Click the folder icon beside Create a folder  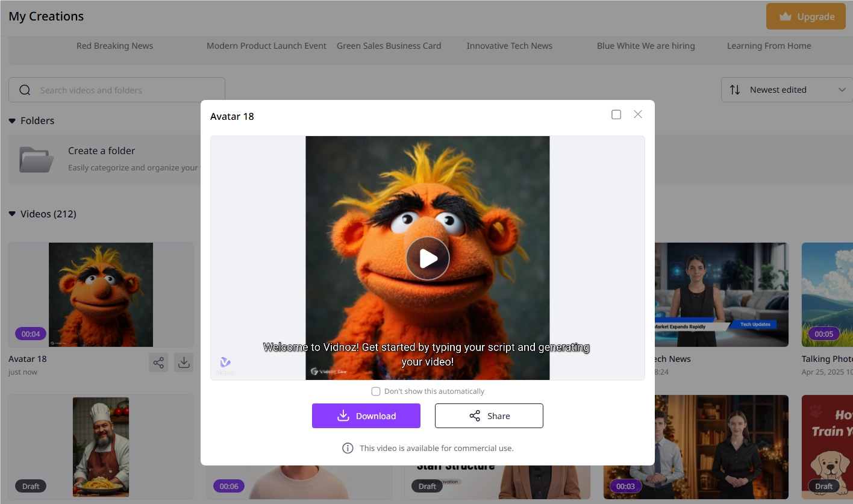pyautogui.click(x=36, y=159)
